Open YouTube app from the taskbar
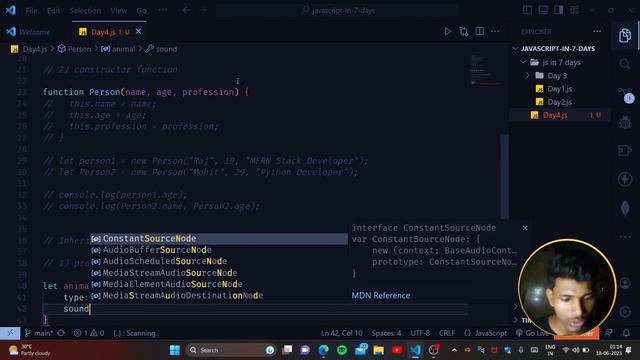This screenshot has height=360, width=640. 397,350
